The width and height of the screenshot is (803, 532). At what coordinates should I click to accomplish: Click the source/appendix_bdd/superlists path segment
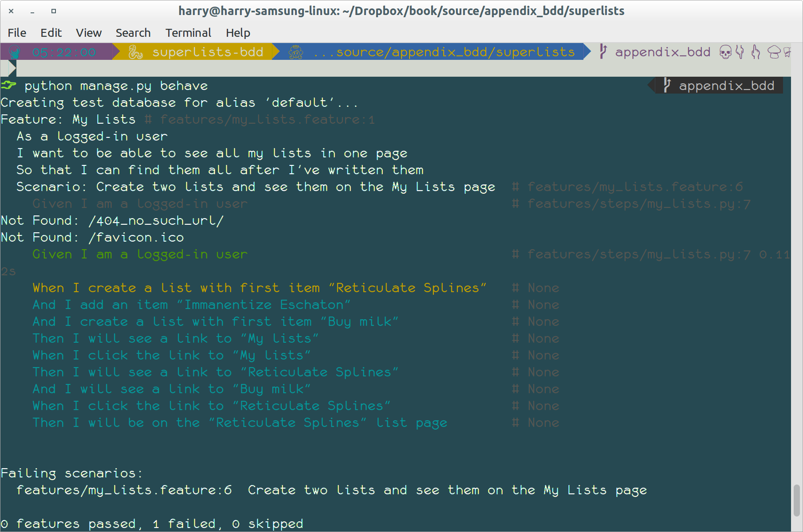coord(444,52)
